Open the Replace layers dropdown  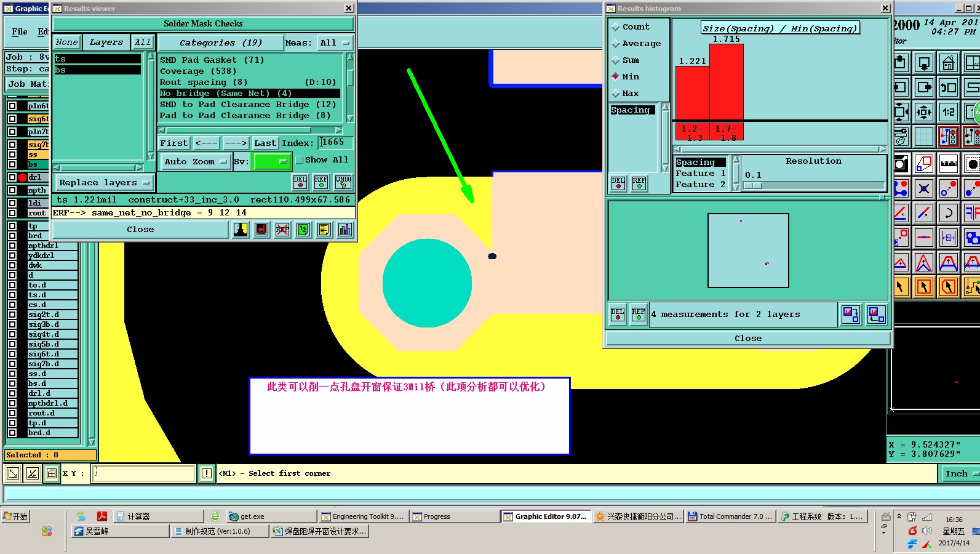[104, 183]
